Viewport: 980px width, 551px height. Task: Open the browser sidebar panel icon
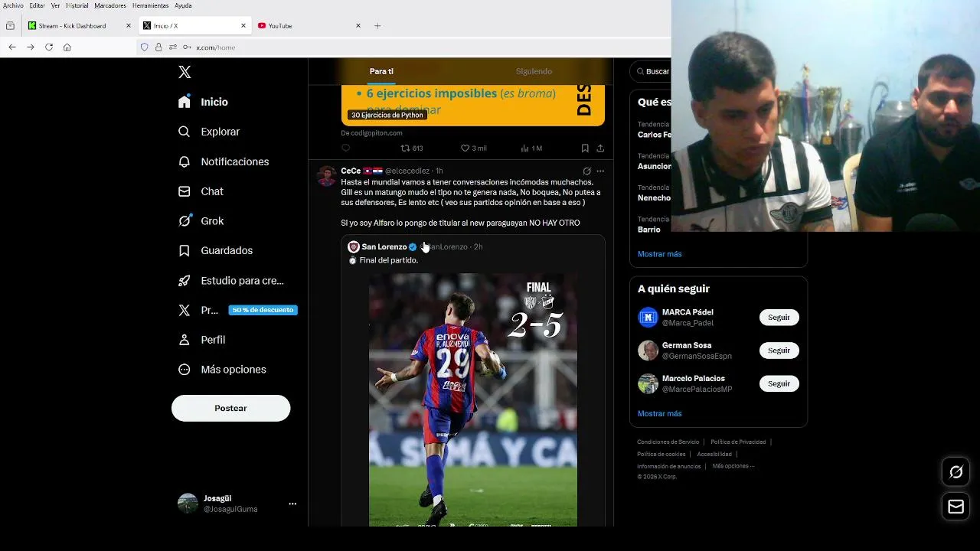[x=10, y=26]
